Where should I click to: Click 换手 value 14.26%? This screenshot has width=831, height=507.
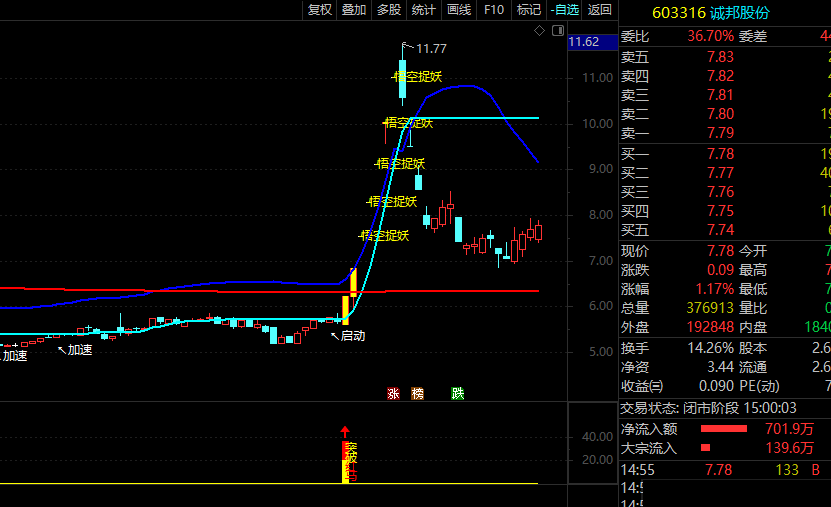coord(711,348)
